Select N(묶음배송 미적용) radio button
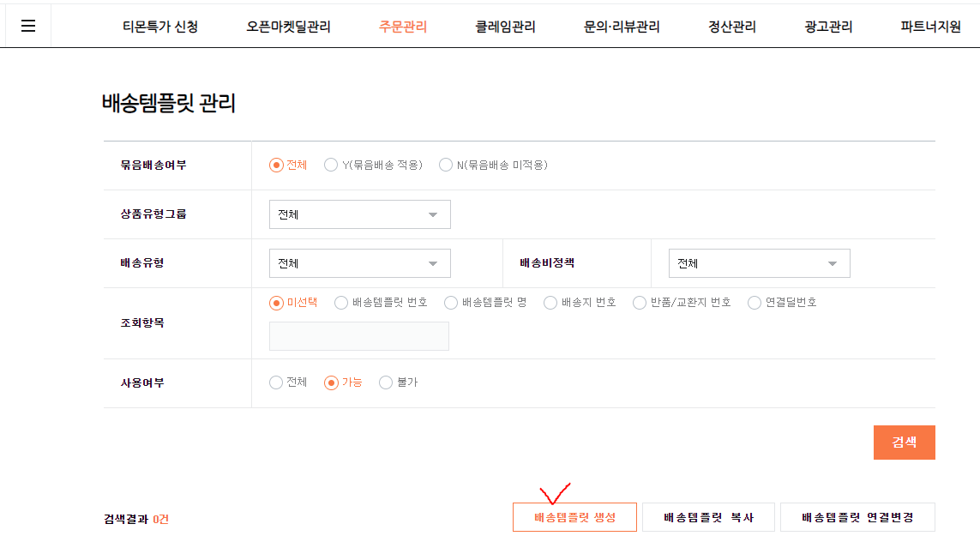 [x=446, y=165]
